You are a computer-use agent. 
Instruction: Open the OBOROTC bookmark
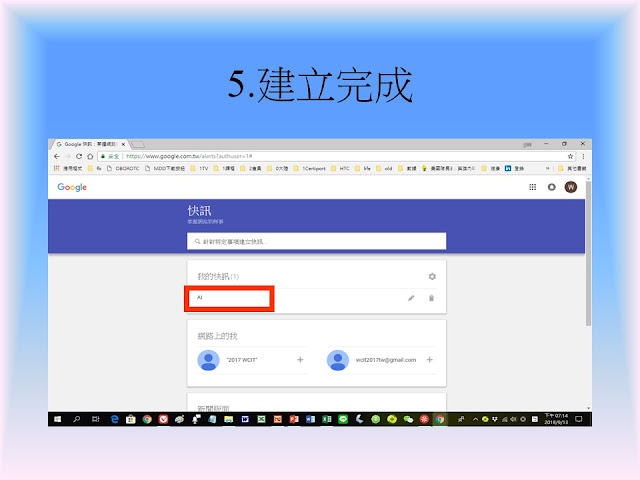[122, 168]
